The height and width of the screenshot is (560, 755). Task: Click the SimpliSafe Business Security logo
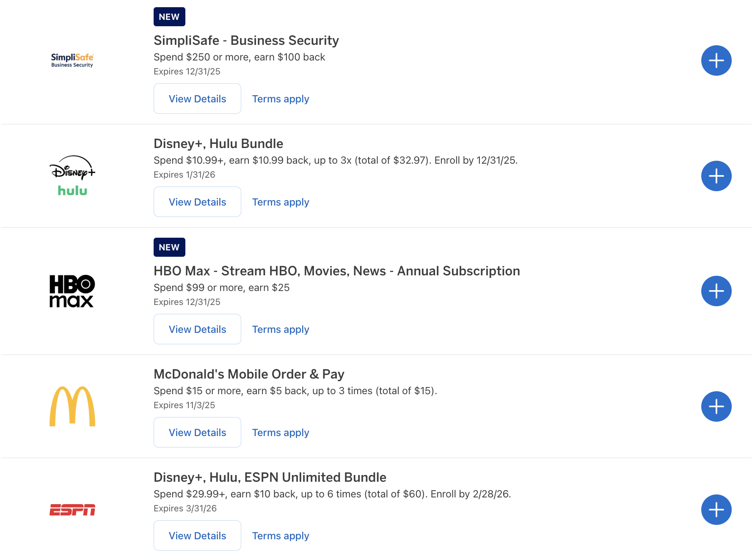click(72, 60)
